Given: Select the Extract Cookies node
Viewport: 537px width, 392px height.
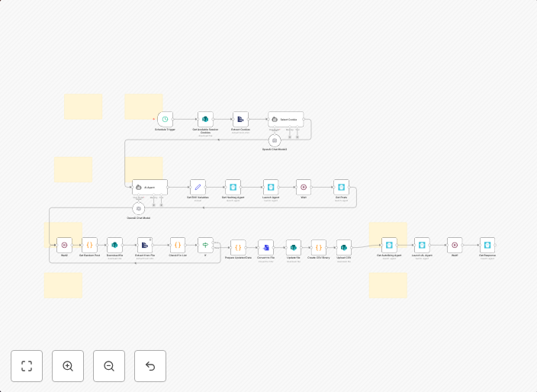Looking at the screenshot, I should click(240, 119).
